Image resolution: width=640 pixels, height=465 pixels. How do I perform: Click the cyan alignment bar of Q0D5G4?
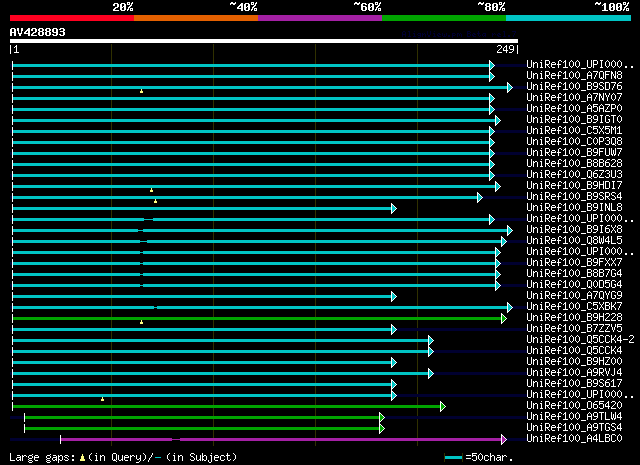pos(254,285)
